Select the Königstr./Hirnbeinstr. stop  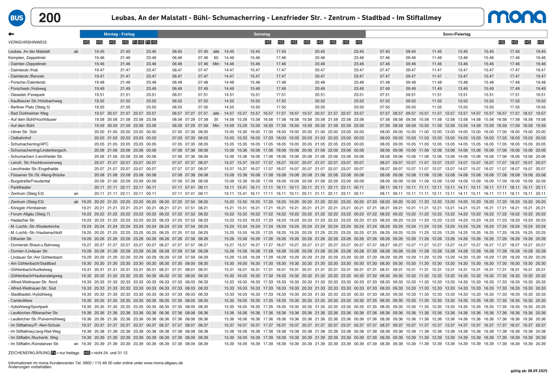pyautogui.click(x=28, y=208)
